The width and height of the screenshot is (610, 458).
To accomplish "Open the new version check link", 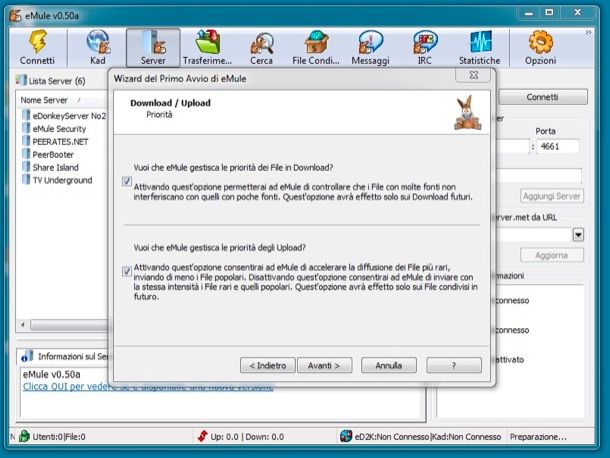I will 148,387.
